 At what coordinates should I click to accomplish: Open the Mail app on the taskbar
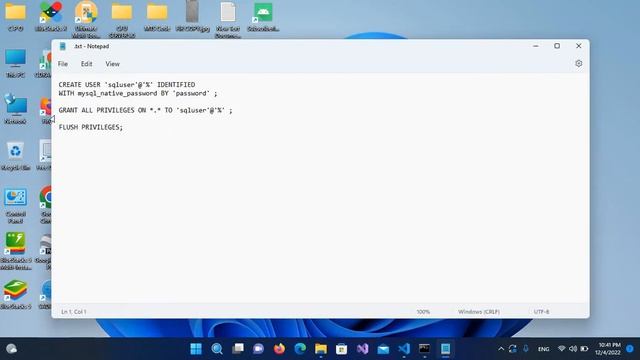(383, 349)
